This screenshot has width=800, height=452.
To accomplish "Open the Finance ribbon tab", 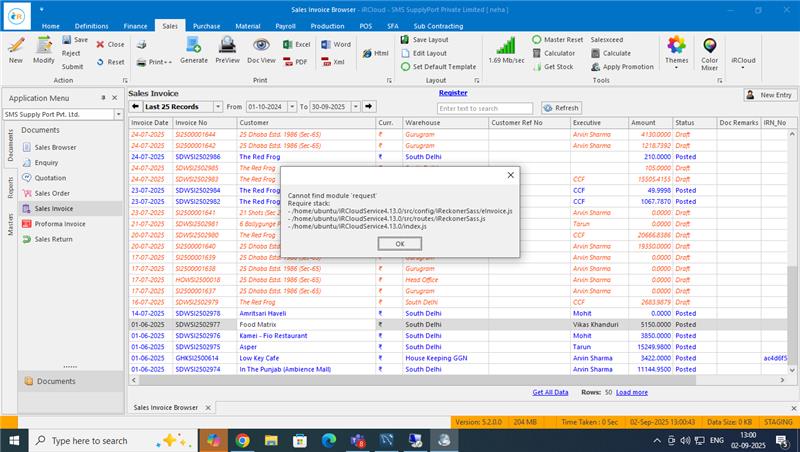I will (136, 25).
